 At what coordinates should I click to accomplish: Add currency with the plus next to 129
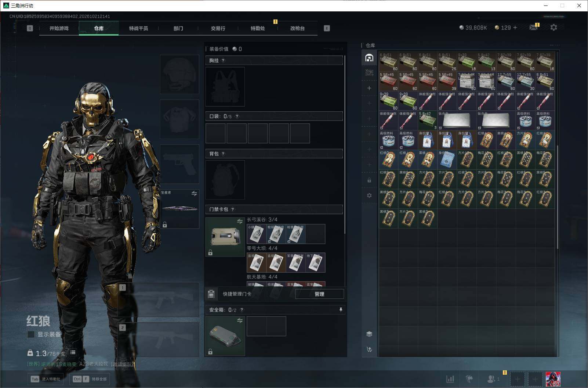[x=515, y=28]
